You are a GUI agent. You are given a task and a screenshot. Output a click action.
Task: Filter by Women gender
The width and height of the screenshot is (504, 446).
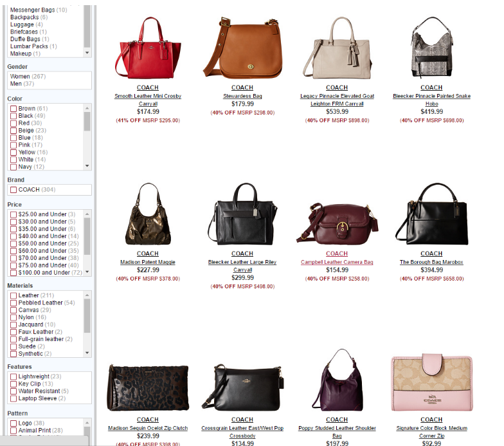click(x=28, y=76)
